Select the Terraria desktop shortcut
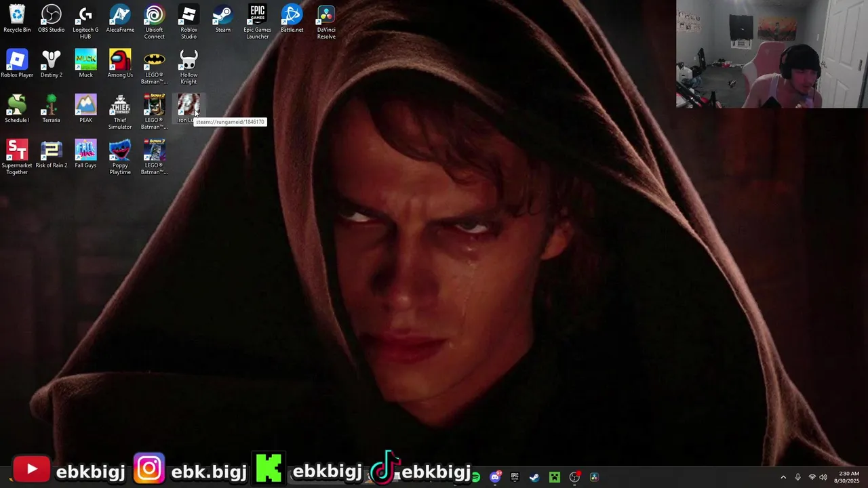 point(52,109)
